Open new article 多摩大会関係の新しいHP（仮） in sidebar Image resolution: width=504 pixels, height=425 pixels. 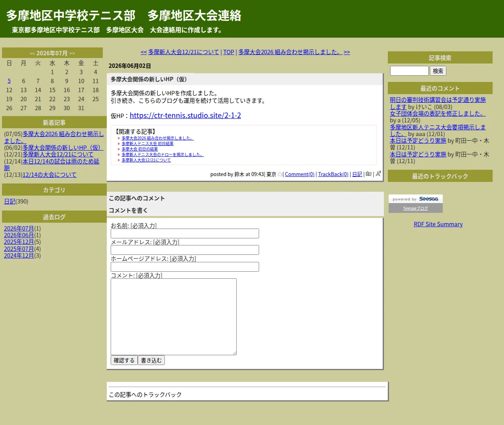(63, 148)
